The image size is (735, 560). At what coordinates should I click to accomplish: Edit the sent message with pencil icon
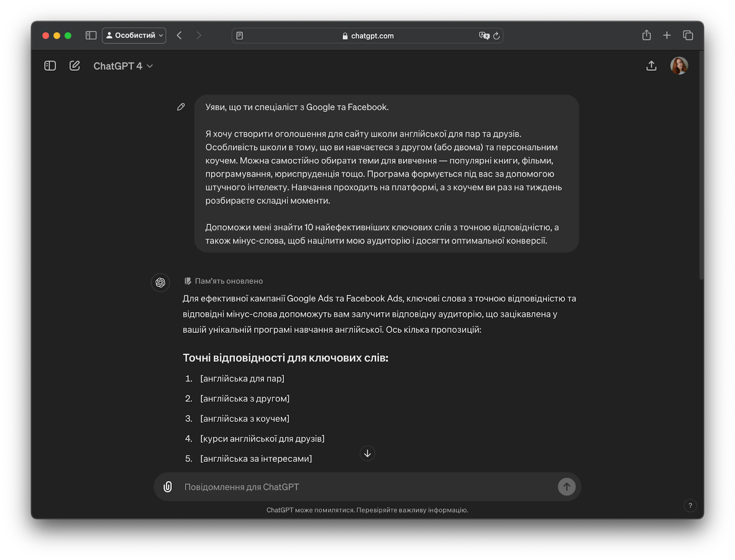(181, 107)
